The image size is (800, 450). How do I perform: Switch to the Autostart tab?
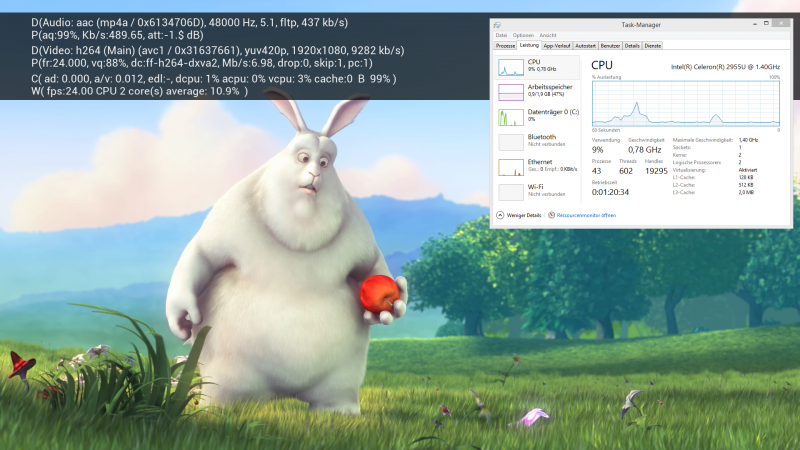pos(585,46)
